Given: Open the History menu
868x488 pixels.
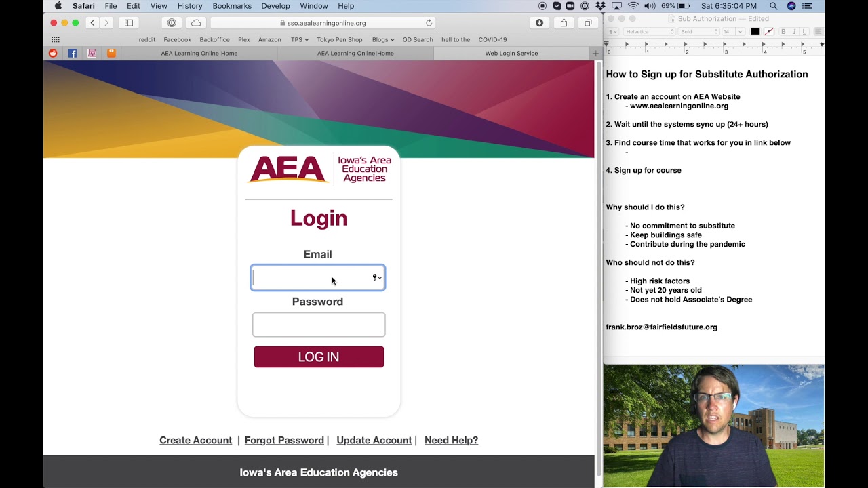Looking at the screenshot, I should click(x=190, y=6).
